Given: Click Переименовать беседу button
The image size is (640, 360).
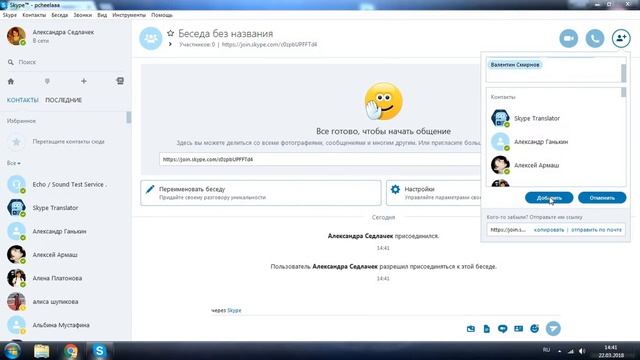Looking at the screenshot, I should pyautogui.click(x=261, y=193).
